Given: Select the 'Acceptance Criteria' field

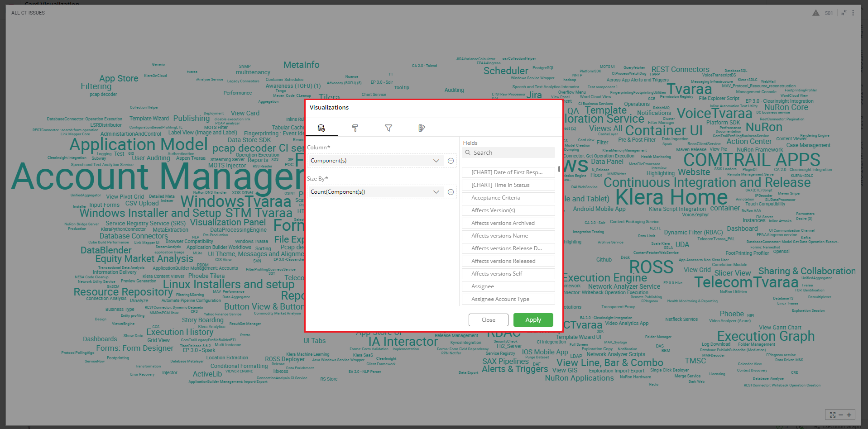Looking at the screenshot, I should point(508,198).
